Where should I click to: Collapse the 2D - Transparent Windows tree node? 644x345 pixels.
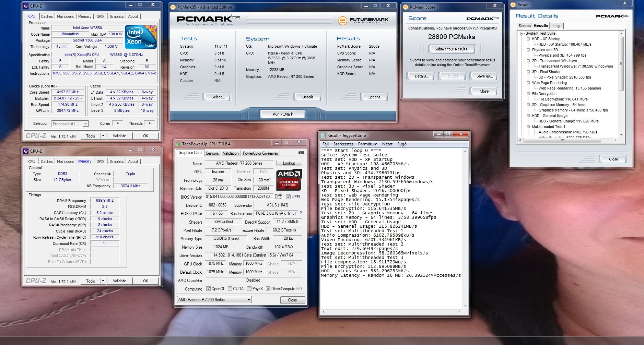pos(528,61)
